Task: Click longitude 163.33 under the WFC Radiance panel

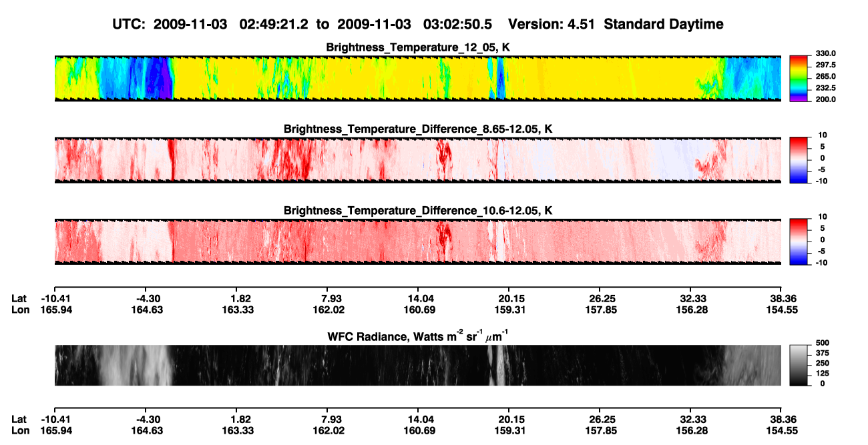Action: pyautogui.click(x=238, y=431)
